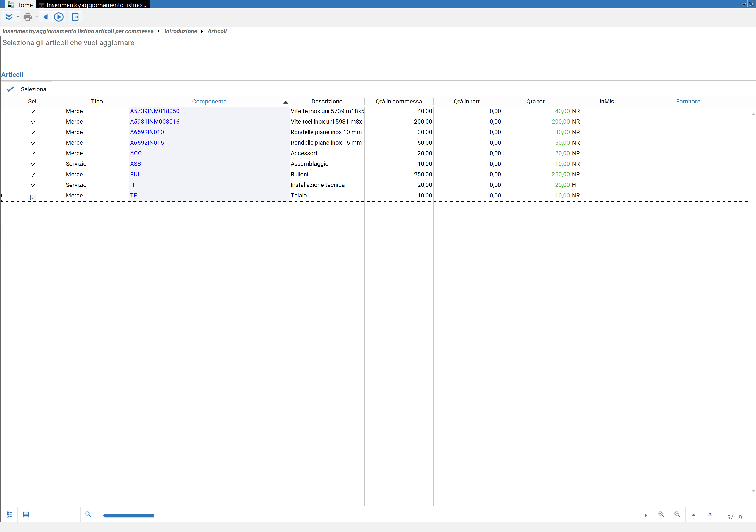
Task: Jump to the last record icon
Action: [x=710, y=514]
